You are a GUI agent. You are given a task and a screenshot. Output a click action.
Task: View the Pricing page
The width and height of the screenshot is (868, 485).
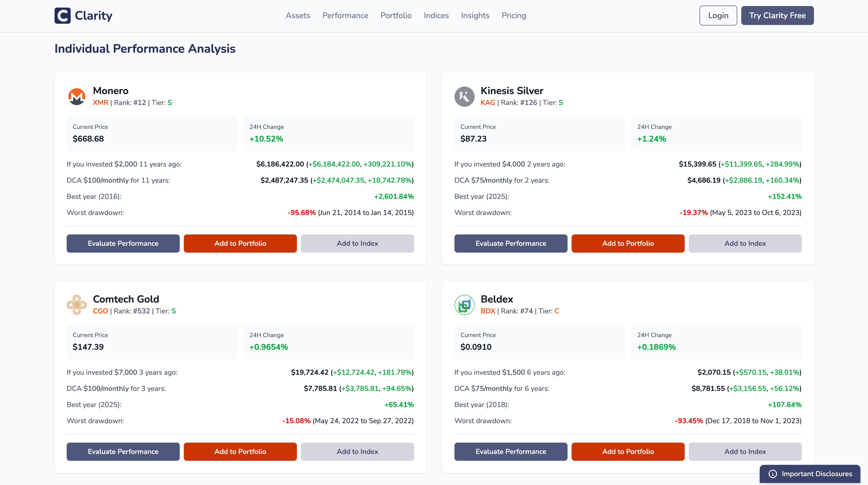click(x=514, y=15)
